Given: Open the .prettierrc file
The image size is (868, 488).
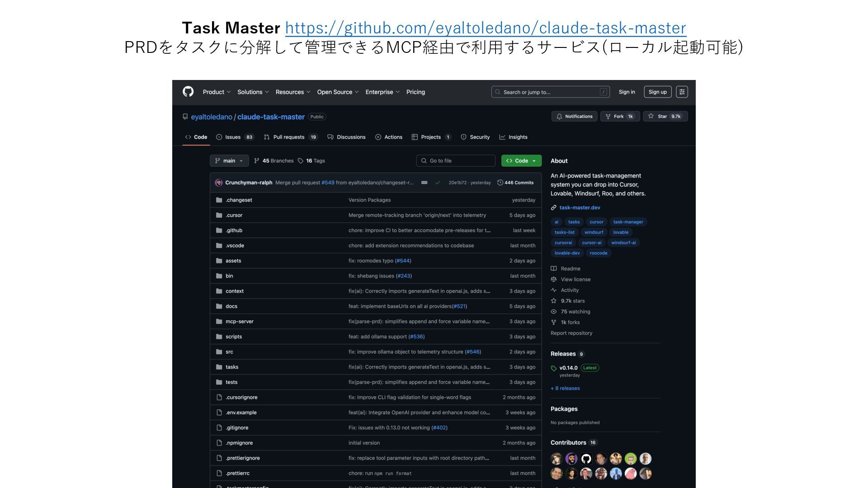Looking at the screenshot, I should 237,474.
